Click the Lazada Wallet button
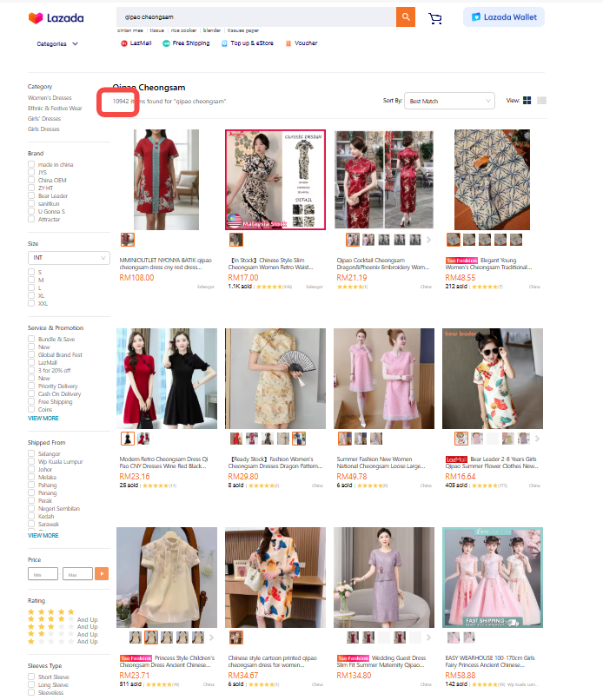 tap(504, 17)
